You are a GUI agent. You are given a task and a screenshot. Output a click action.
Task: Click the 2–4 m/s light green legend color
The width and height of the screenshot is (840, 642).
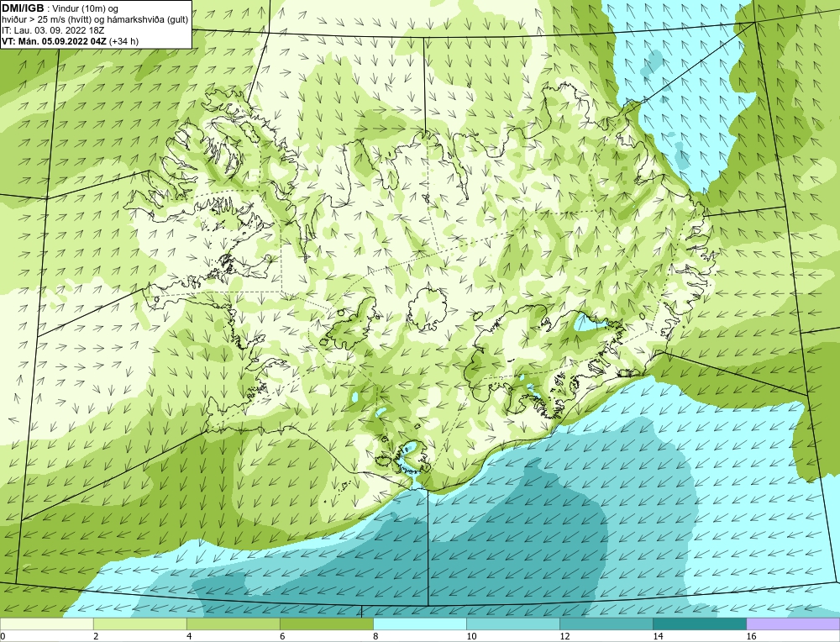[x=139, y=624]
